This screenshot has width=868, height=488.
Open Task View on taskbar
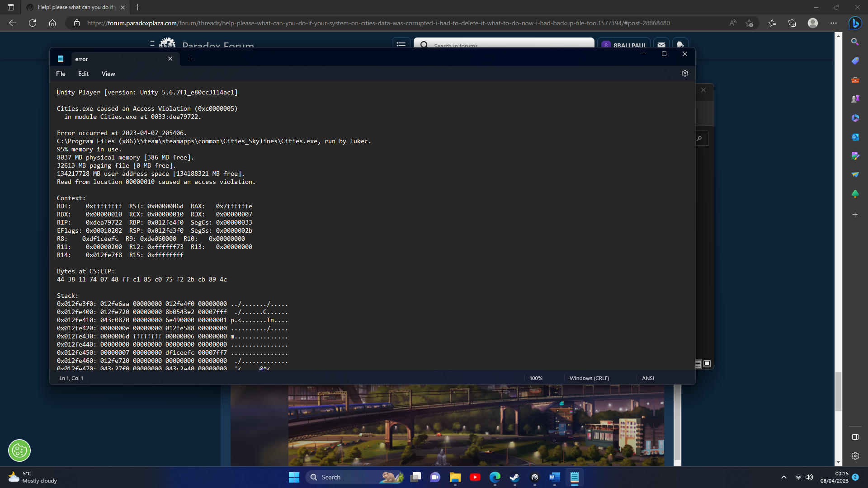point(415,477)
